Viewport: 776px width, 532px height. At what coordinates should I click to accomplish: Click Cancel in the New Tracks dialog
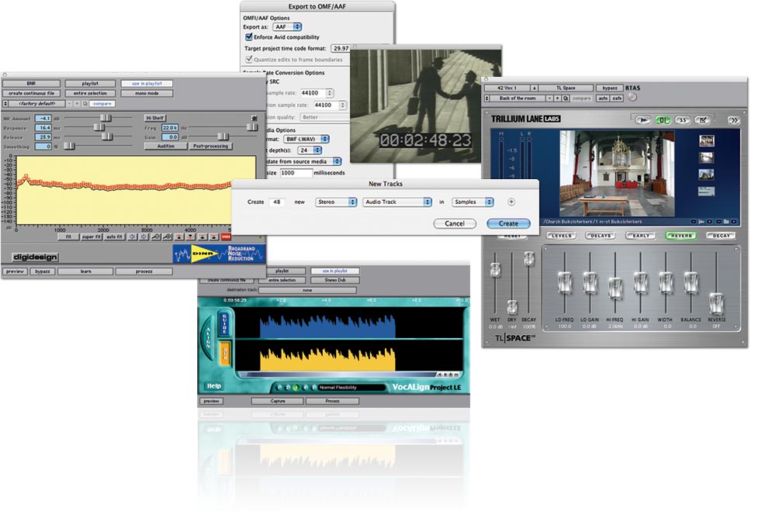click(x=454, y=223)
